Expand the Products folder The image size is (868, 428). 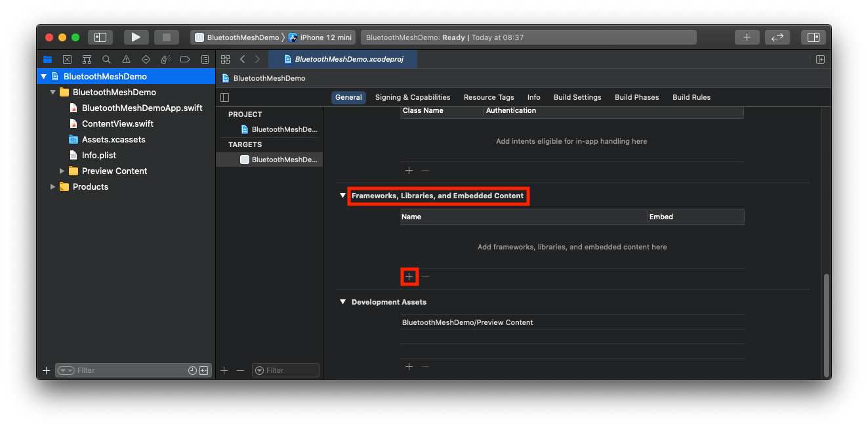(x=53, y=187)
